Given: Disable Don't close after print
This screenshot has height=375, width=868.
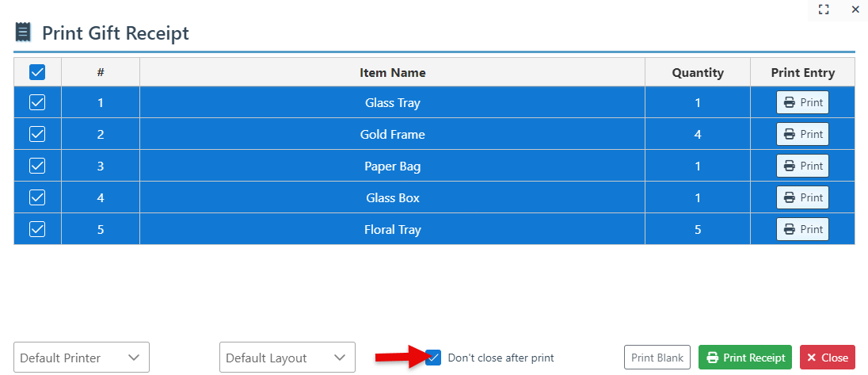Looking at the screenshot, I should coord(433,358).
